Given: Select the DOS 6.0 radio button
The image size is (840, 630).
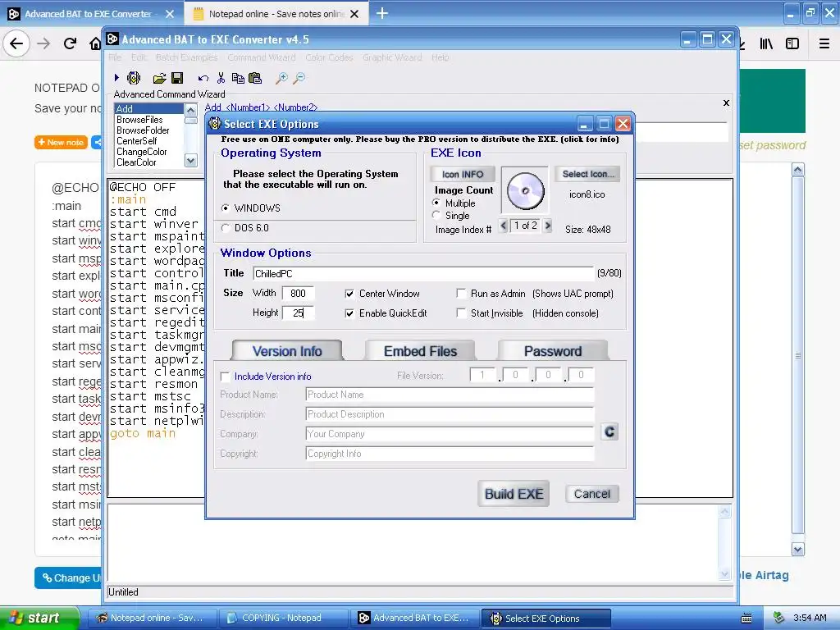Looking at the screenshot, I should pyautogui.click(x=226, y=228).
